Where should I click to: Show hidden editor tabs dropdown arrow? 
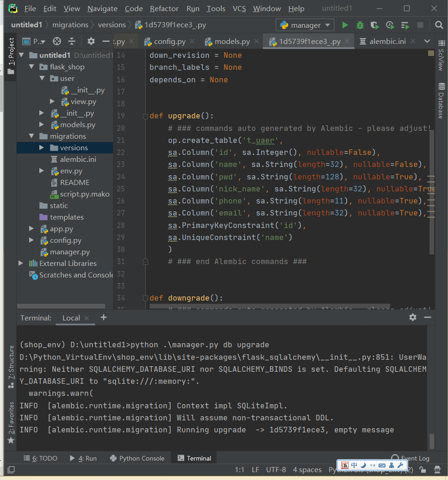tap(427, 41)
